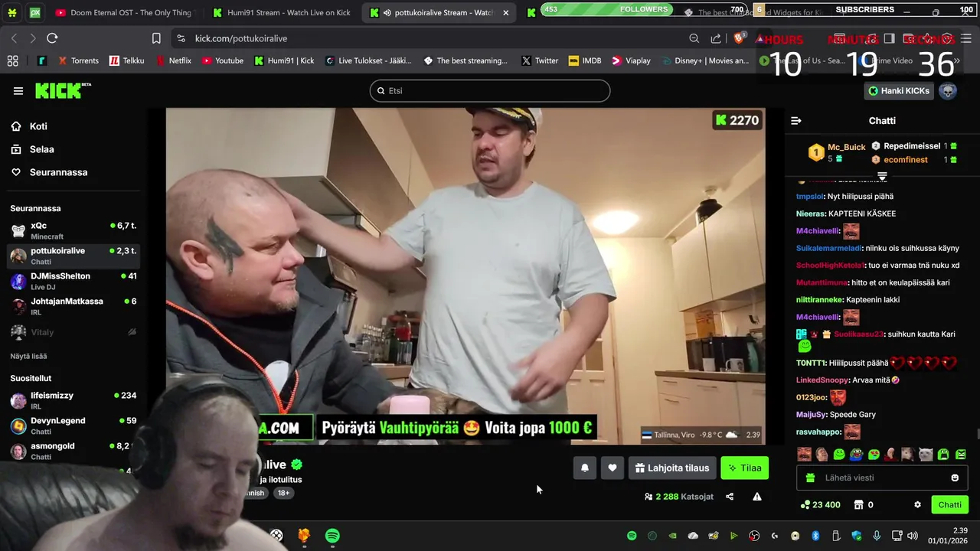Click the Bluetooth tray icon
Image resolution: width=980 pixels, height=551 pixels.
815,536
